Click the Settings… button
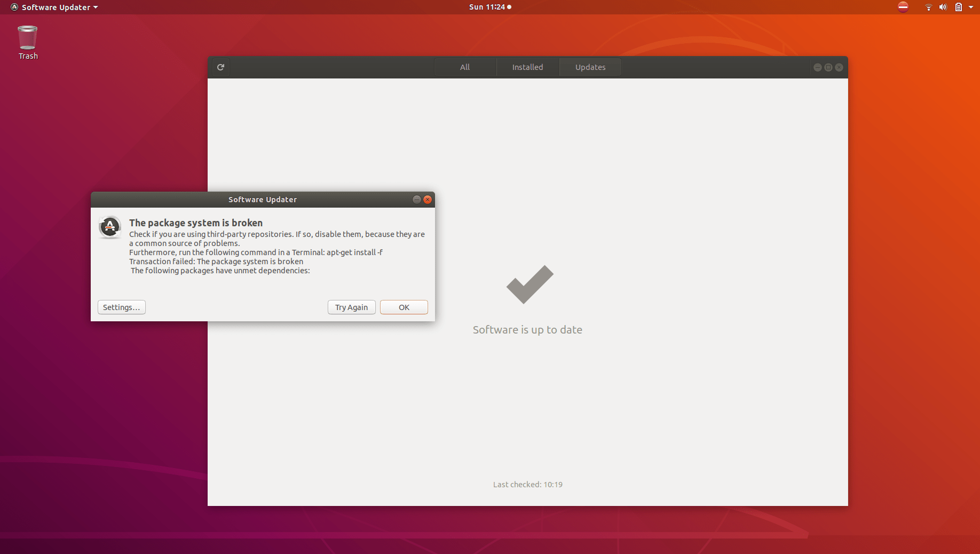Viewport: 980px width, 554px height. 122,307
